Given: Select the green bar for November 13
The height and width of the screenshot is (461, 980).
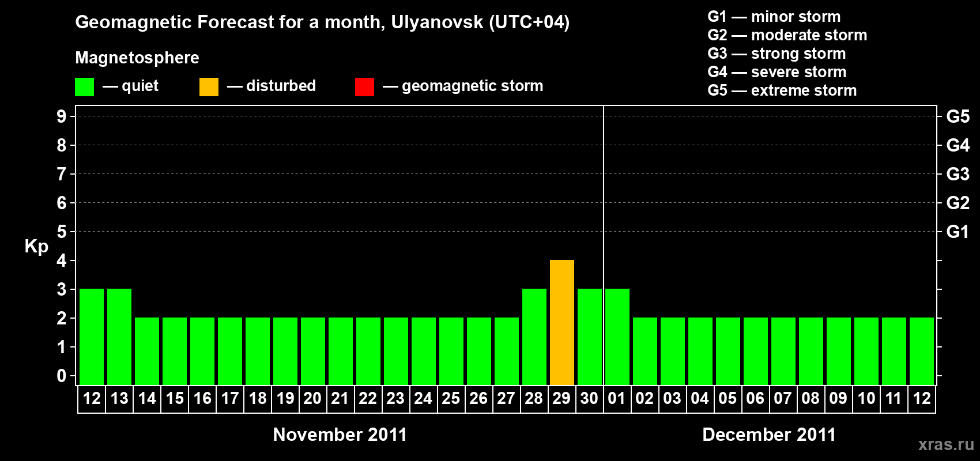Looking at the screenshot, I should click(119, 337).
